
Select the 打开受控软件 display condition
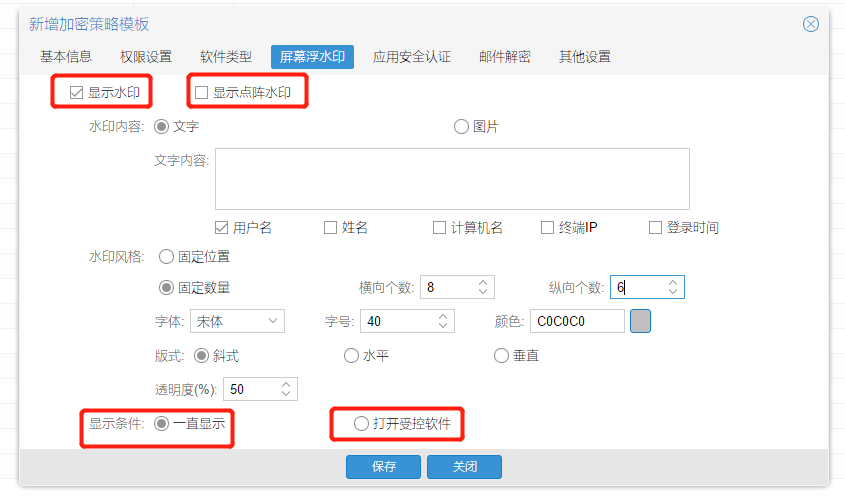pos(361,424)
